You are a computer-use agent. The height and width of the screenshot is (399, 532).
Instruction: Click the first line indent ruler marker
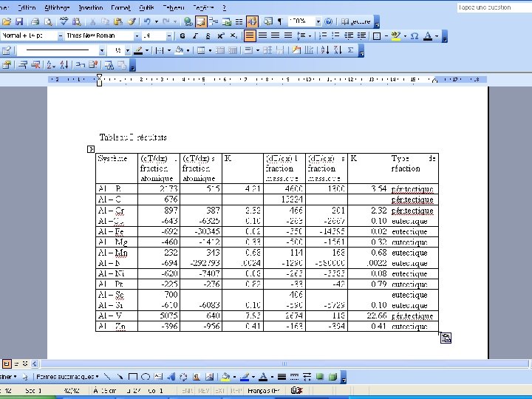[x=99, y=77]
